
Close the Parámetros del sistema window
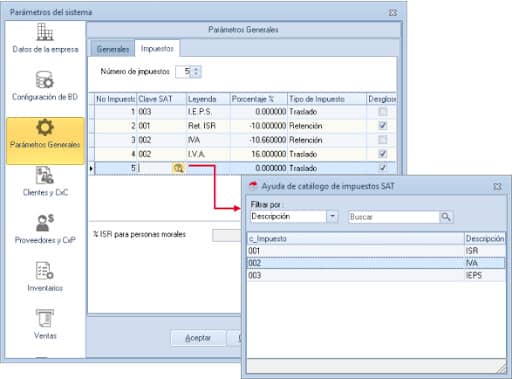[x=393, y=12]
